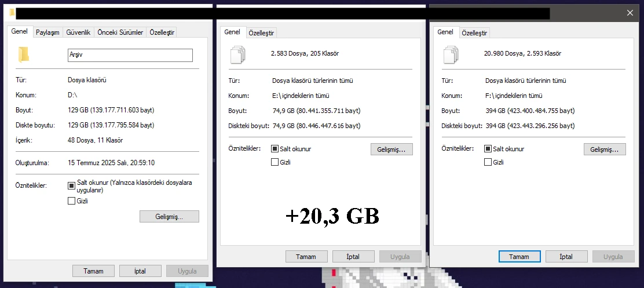Check Gizli in the Arşiv folder dialog
This screenshot has width=644, height=288.
coord(72,201)
